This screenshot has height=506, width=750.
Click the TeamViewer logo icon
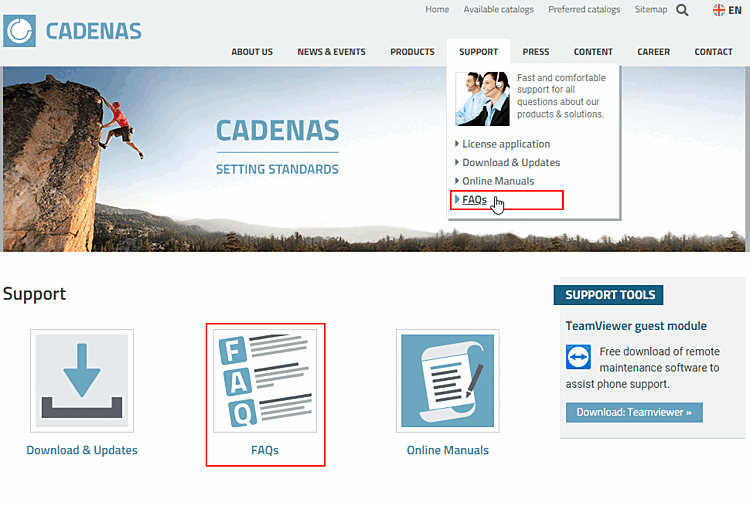tap(578, 357)
